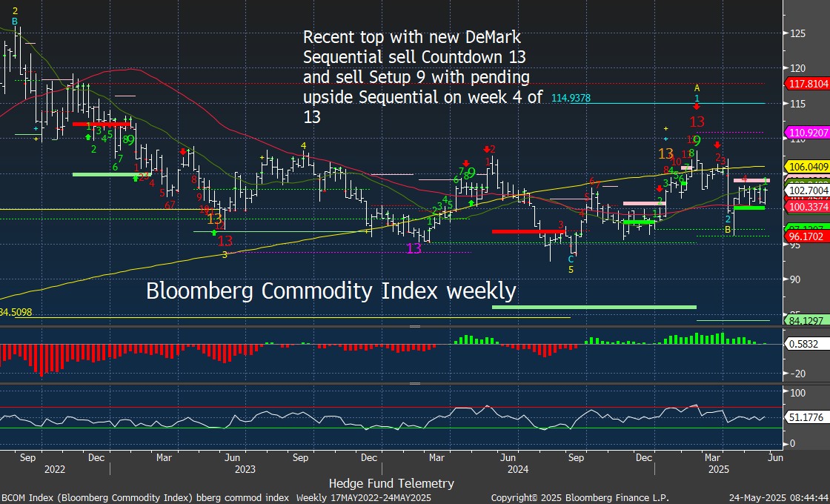
Task: Click the 2025 year label on time axis
Action: tap(720, 469)
